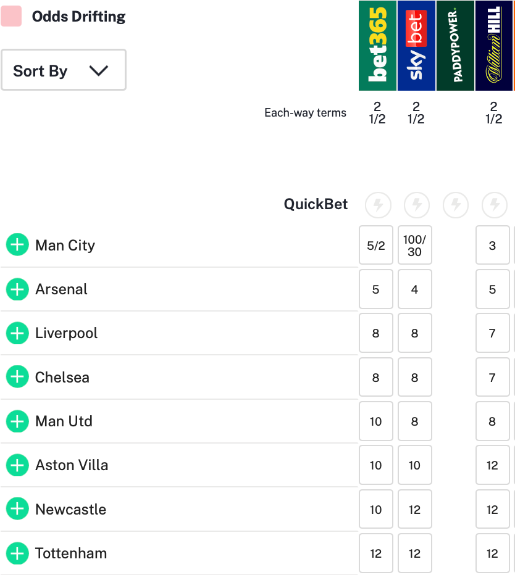Add Tottenham via the green plus icon
The width and height of the screenshot is (515, 575).
click(17, 553)
